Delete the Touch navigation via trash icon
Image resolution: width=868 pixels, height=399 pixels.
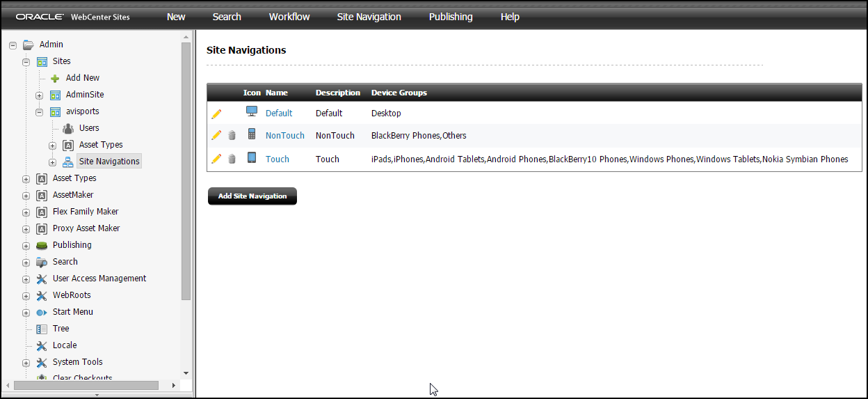click(x=232, y=159)
